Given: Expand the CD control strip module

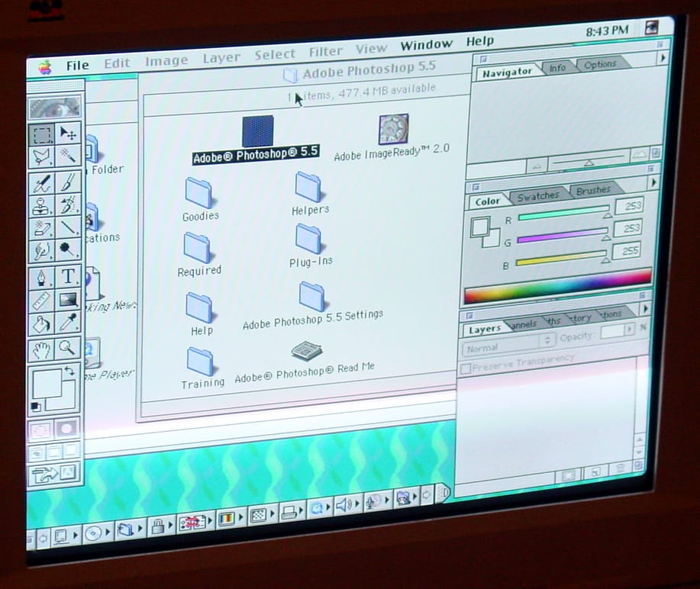Looking at the screenshot, I should (x=97, y=533).
